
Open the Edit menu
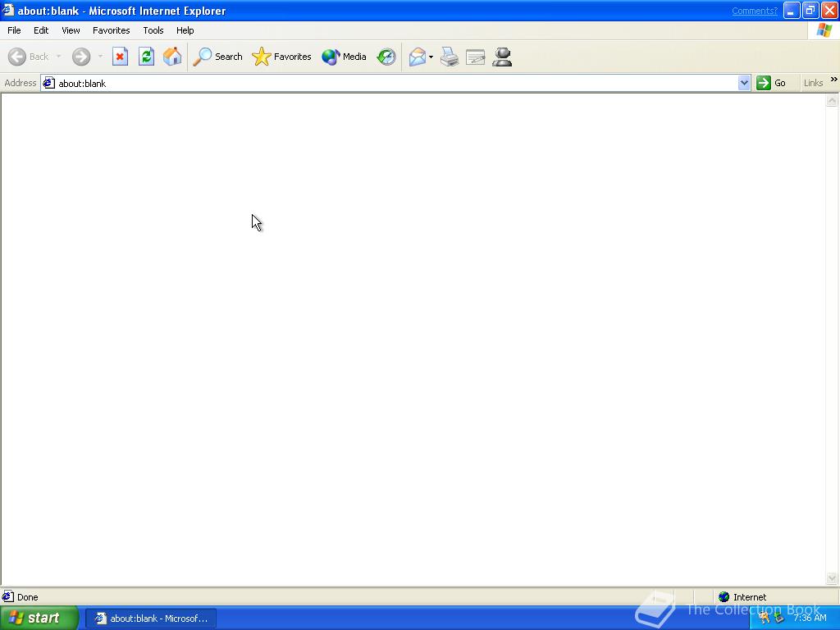41,30
